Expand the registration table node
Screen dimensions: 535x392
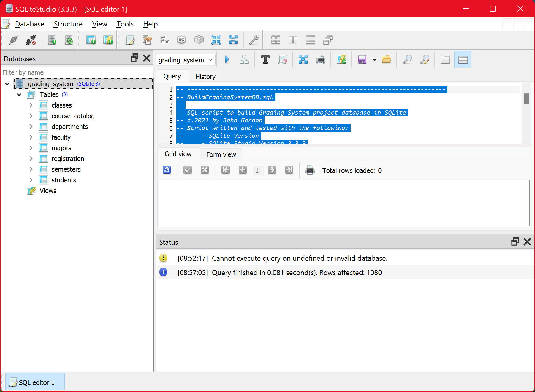(31, 159)
